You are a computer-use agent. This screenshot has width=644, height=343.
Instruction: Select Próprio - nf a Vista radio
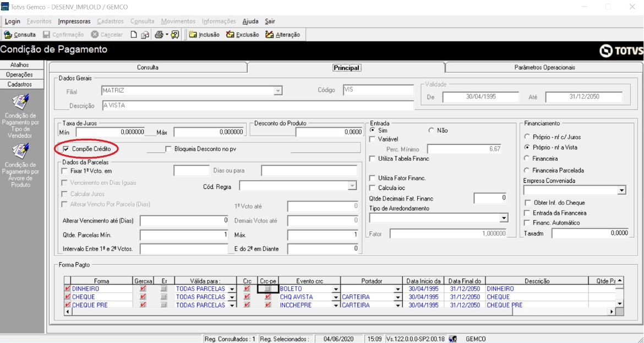[527, 147]
